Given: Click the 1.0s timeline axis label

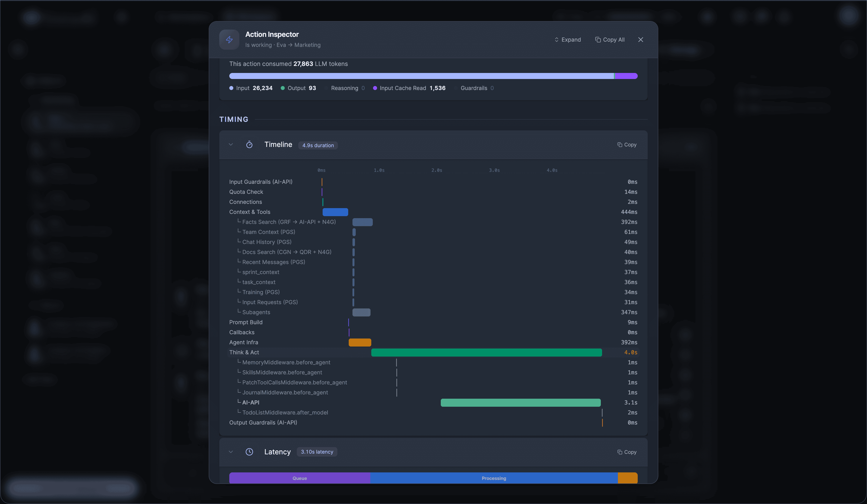Looking at the screenshot, I should pyautogui.click(x=379, y=170).
